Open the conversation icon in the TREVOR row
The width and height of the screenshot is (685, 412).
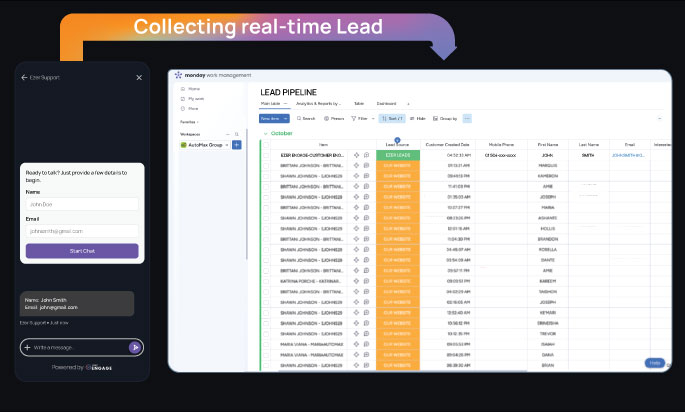(x=367, y=334)
